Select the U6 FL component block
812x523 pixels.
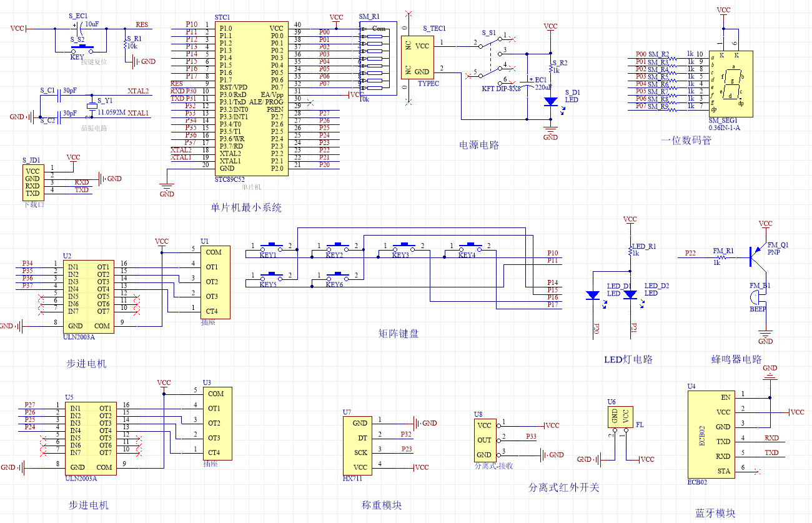pyautogui.click(x=620, y=417)
